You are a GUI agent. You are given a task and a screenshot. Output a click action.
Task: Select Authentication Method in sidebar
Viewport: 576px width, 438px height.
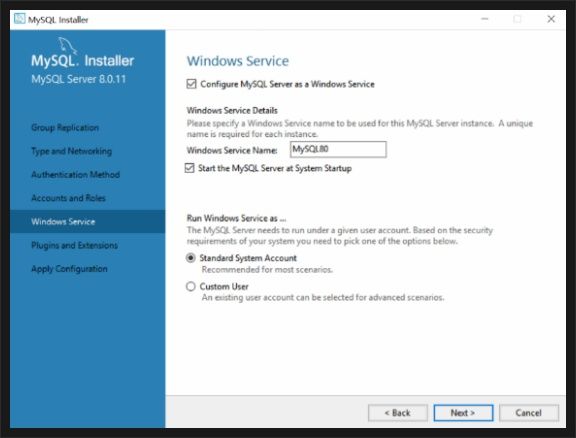[x=76, y=175]
